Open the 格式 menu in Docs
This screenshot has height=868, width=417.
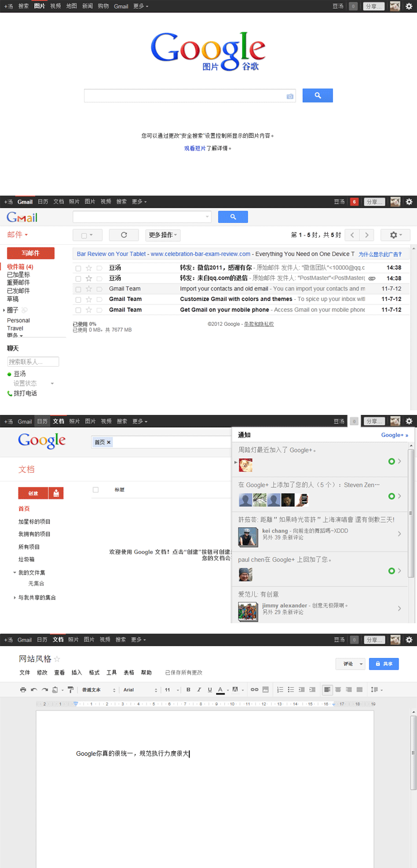click(x=94, y=672)
